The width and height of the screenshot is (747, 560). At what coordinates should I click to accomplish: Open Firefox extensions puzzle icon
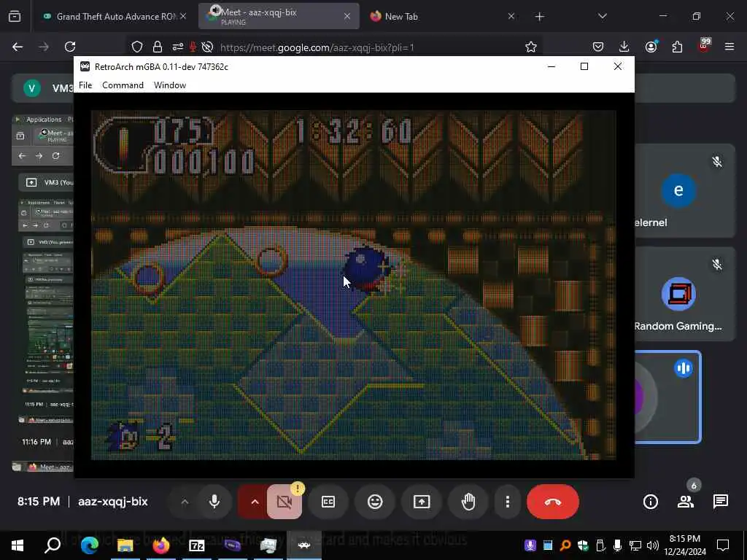(677, 47)
